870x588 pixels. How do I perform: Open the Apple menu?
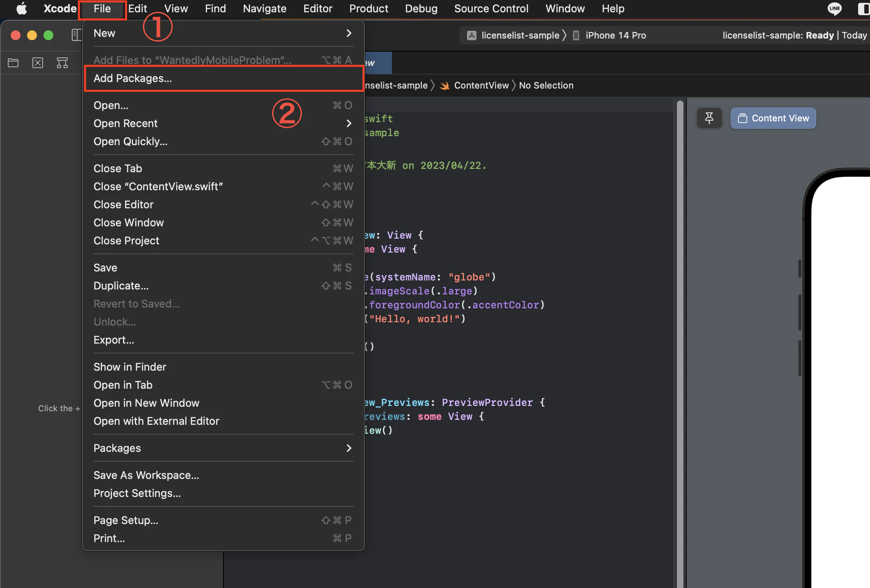(x=21, y=9)
